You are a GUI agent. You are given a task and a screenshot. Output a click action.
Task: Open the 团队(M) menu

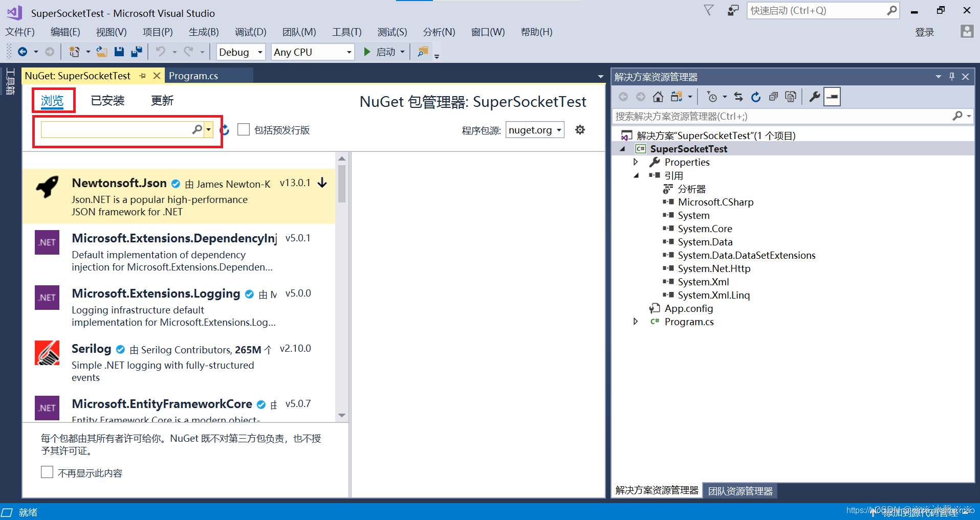(299, 32)
